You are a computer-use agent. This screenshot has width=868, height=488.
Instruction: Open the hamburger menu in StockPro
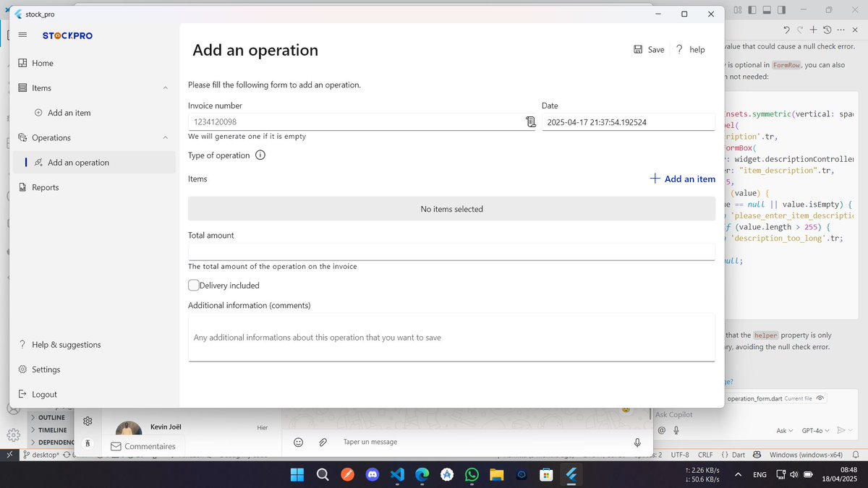click(x=22, y=35)
